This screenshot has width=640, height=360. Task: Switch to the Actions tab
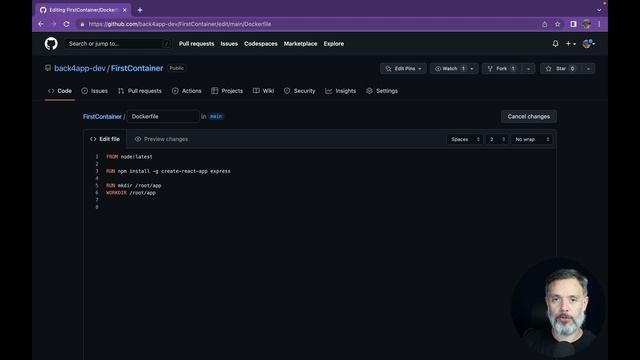point(187,91)
